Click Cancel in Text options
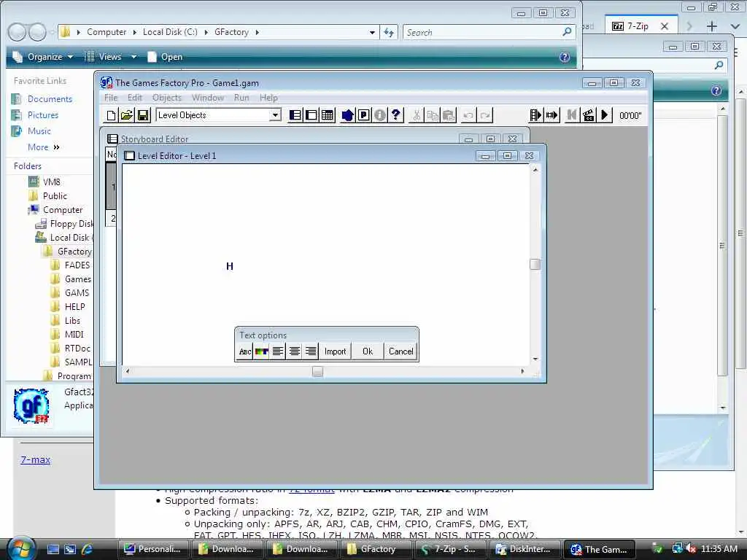Viewport: 747px width, 560px height. (400, 351)
